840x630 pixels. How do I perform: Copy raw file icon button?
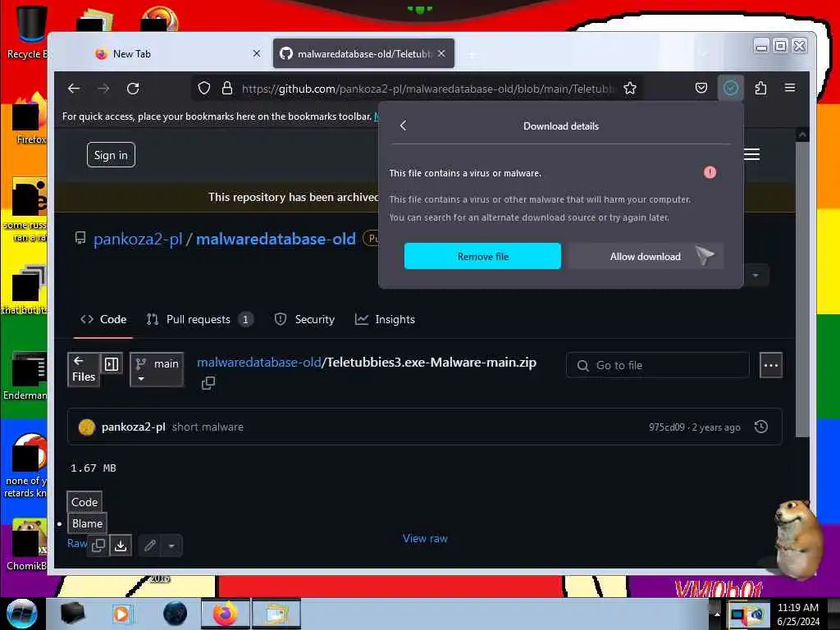[x=98, y=546]
